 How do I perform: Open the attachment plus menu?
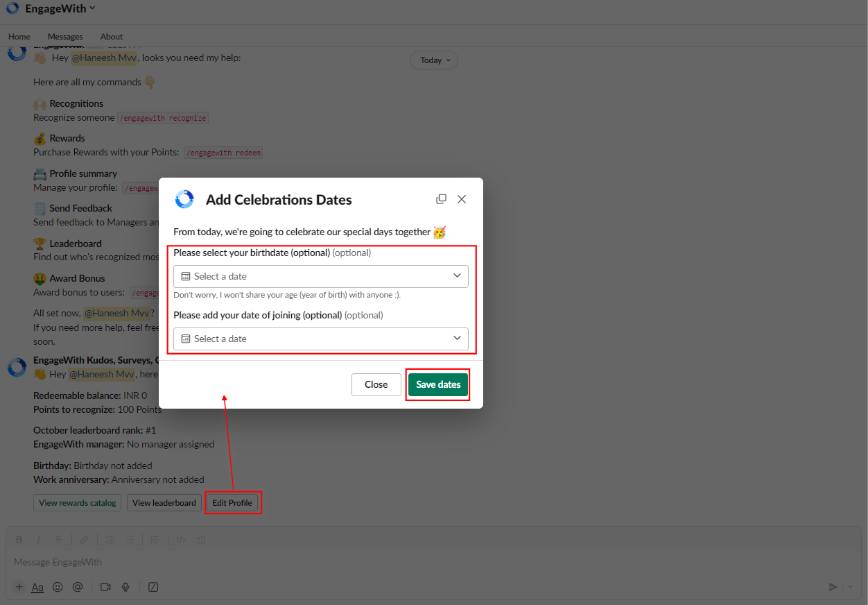19,587
